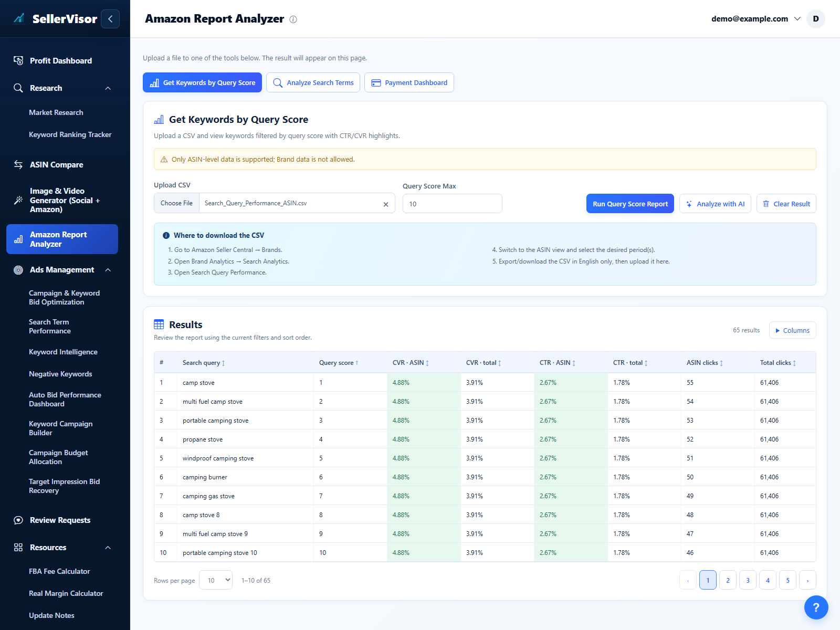
Task: Sort by CTR · ASIN column
Action: tap(558, 363)
